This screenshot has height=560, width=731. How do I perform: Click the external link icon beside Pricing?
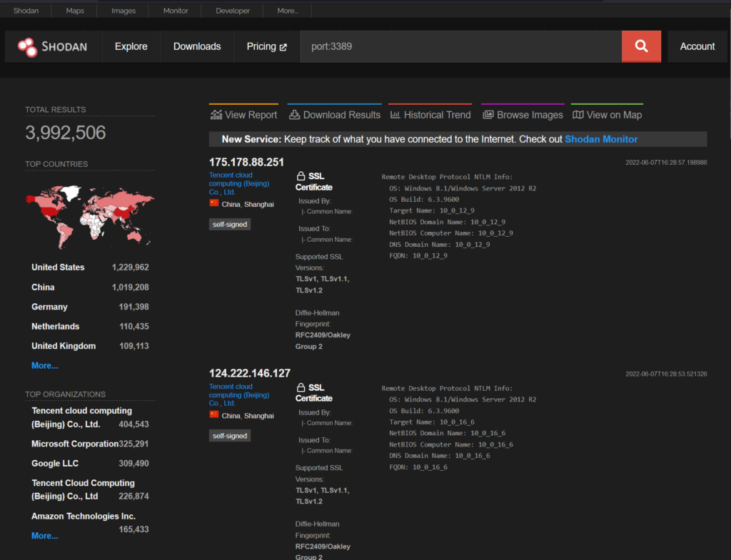(x=283, y=47)
